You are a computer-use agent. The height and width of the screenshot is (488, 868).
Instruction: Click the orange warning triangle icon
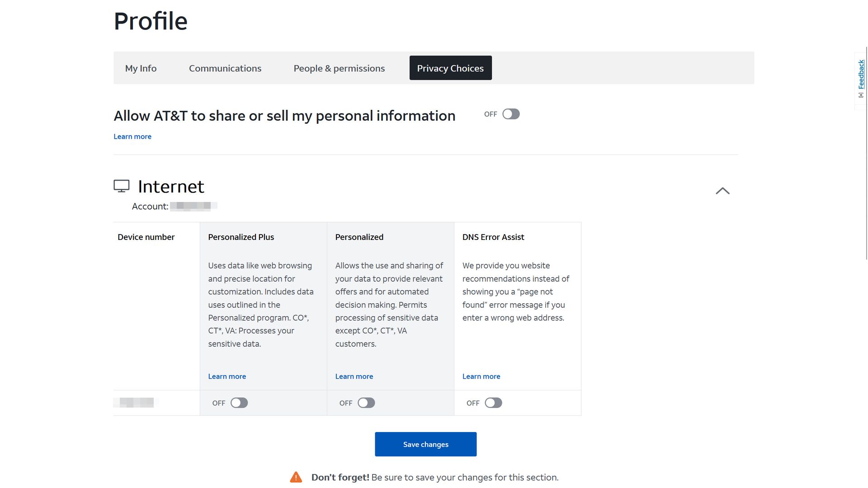(x=296, y=477)
